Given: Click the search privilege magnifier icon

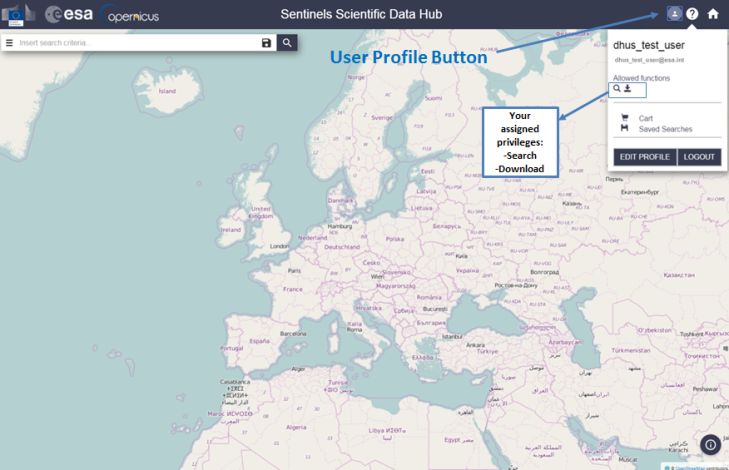Looking at the screenshot, I should [x=617, y=88].
